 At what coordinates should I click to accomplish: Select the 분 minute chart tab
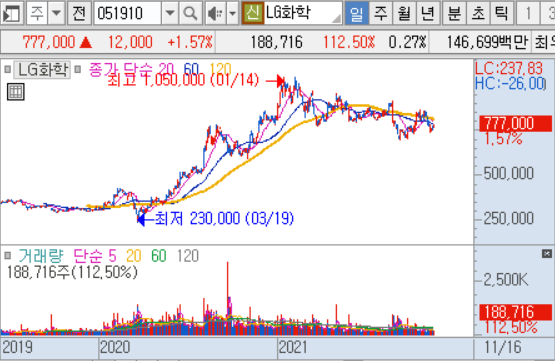point(454,13)
